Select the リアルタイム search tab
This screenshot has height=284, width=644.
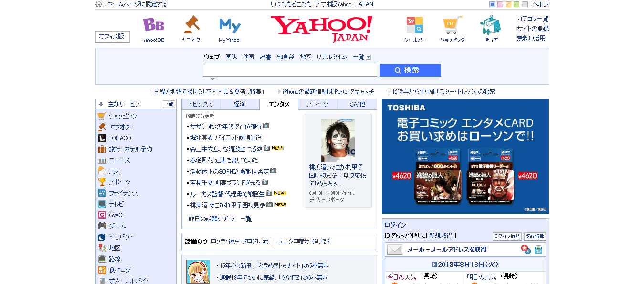[x=332, y=57]
